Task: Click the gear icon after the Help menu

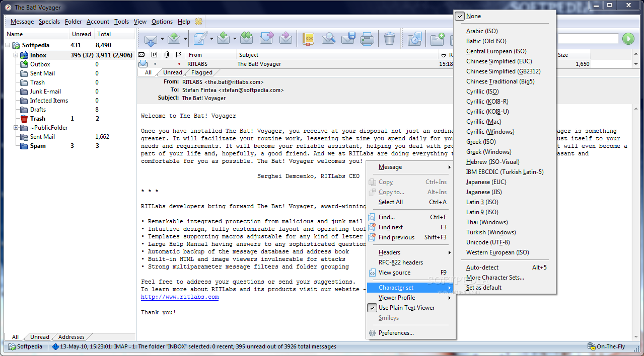Action: pos(198,22)
